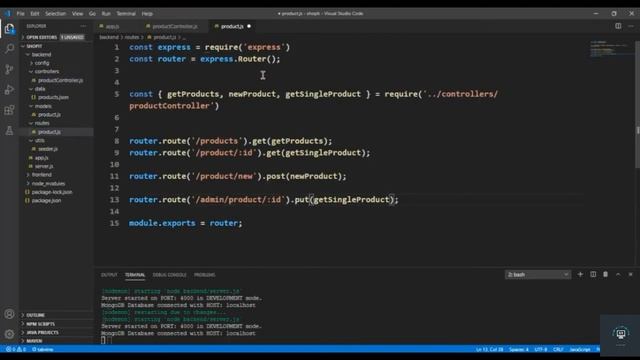Open the Selection menu
Screen dimensions: 640x360
click(x=56, y=13)
